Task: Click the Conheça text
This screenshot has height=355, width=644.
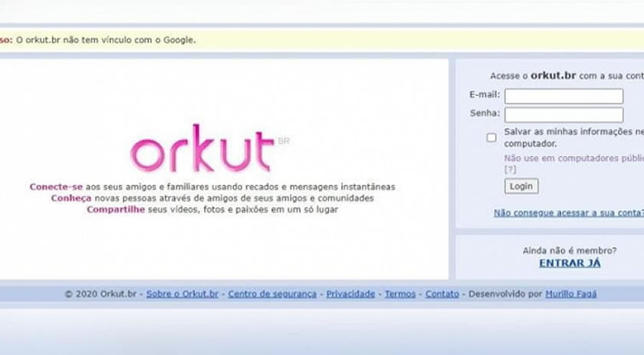Action: point(71,199)
